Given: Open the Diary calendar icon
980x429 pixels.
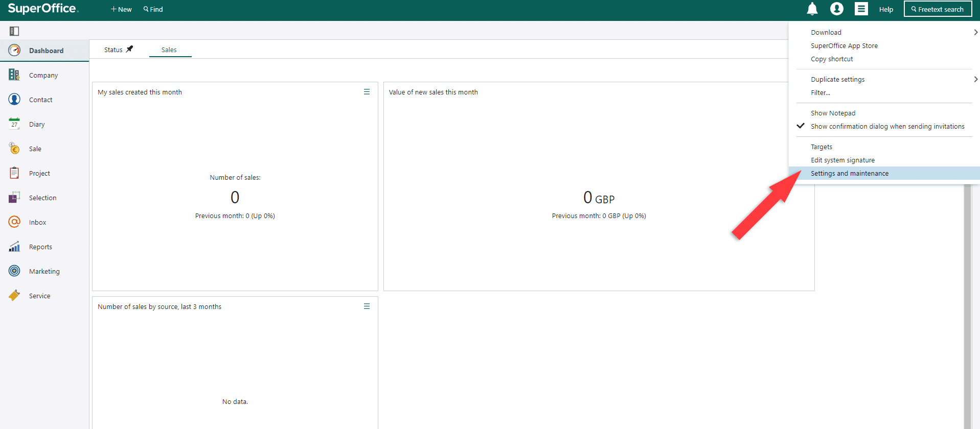Looking at the screenshot, I should [14, 124].
